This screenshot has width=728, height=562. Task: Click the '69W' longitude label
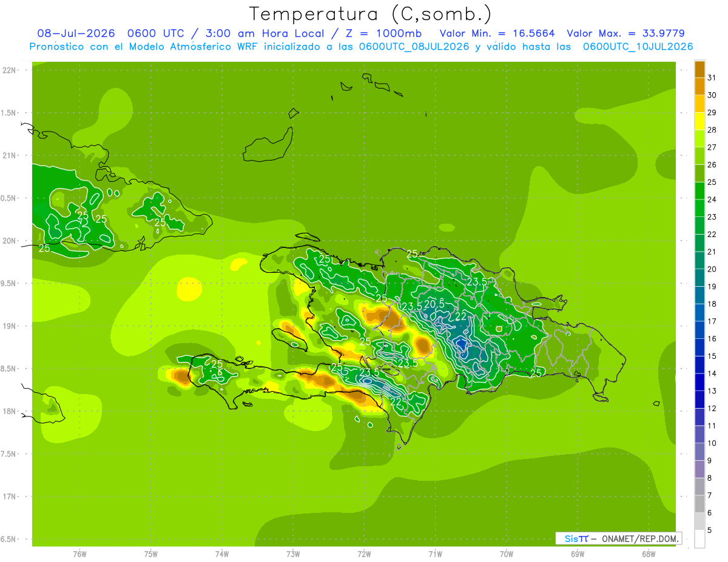(578, 554)
